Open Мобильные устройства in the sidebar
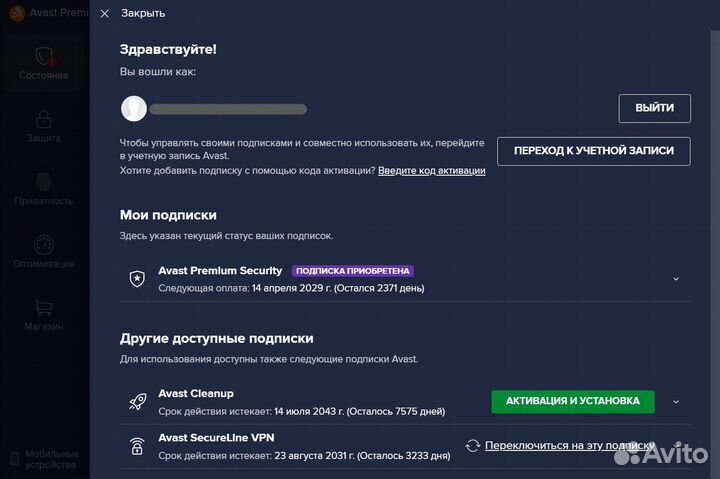 coord(45,459)
